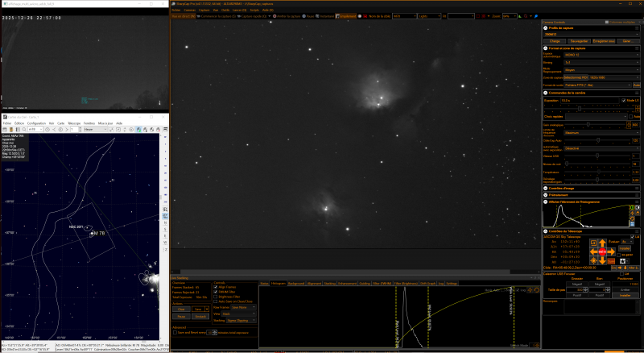Click the search icon in Cartes du Ciel toolbar

(x=24, y=129)
